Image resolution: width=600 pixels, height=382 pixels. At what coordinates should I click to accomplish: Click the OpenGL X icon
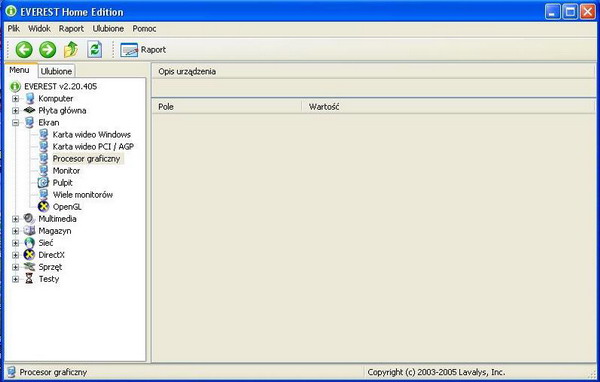click(x=44, y=207)
